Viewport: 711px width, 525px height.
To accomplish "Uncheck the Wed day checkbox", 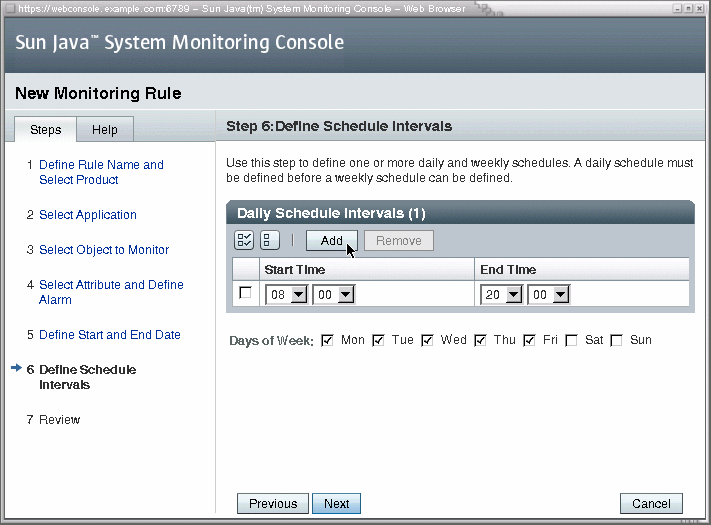I will pos(427,340).
